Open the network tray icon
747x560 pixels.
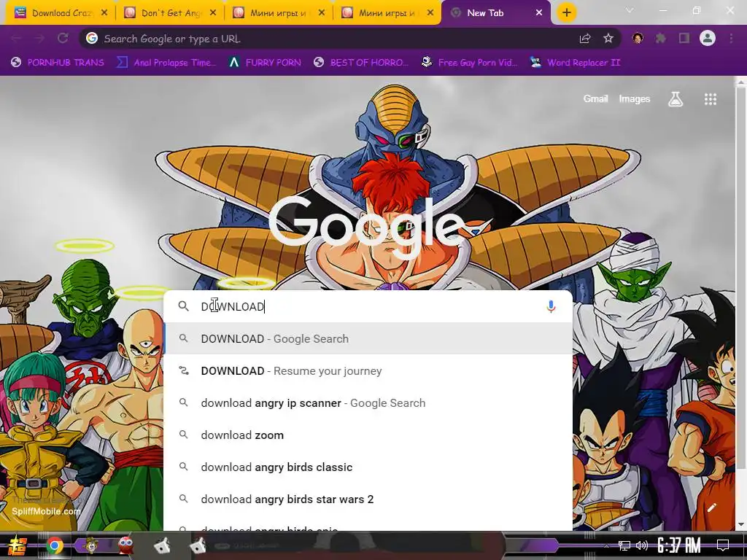click(624, 545)
